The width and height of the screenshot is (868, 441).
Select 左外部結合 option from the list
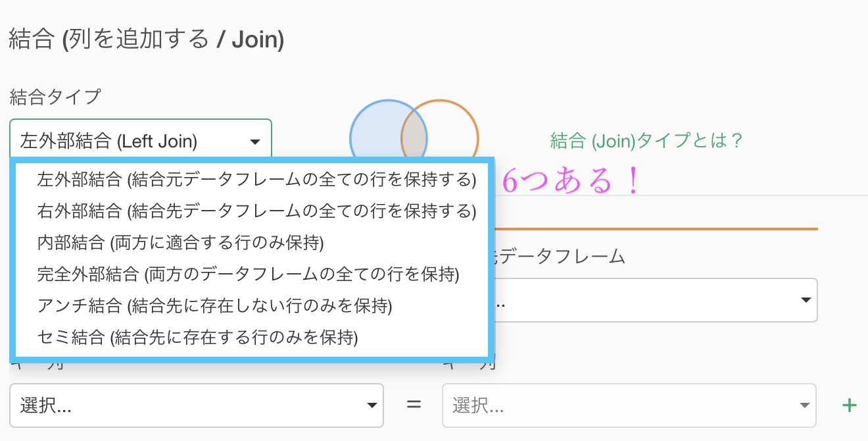(257, 179)
